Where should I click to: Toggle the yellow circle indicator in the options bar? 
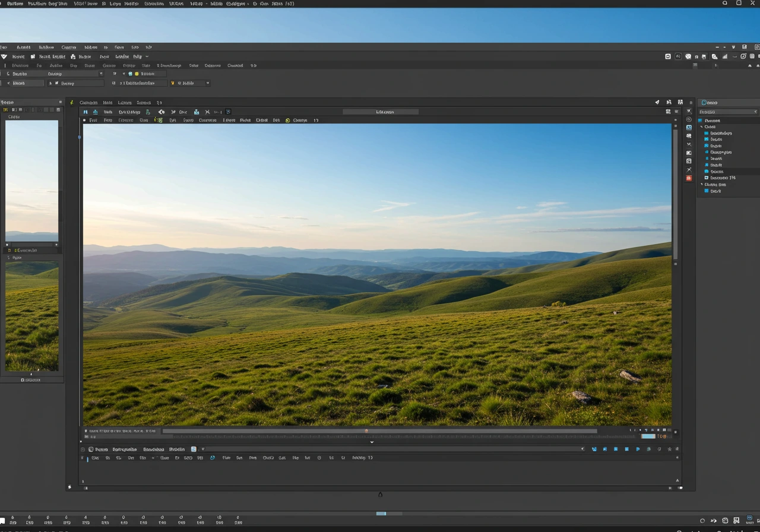pyautogui.click(x=137, y=74)
